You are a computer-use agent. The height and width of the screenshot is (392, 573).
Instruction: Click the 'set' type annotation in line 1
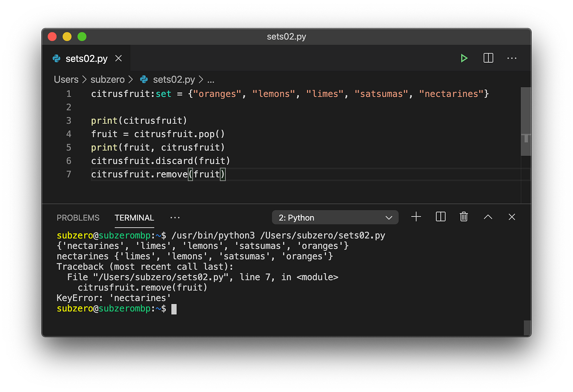click(163, 94)
